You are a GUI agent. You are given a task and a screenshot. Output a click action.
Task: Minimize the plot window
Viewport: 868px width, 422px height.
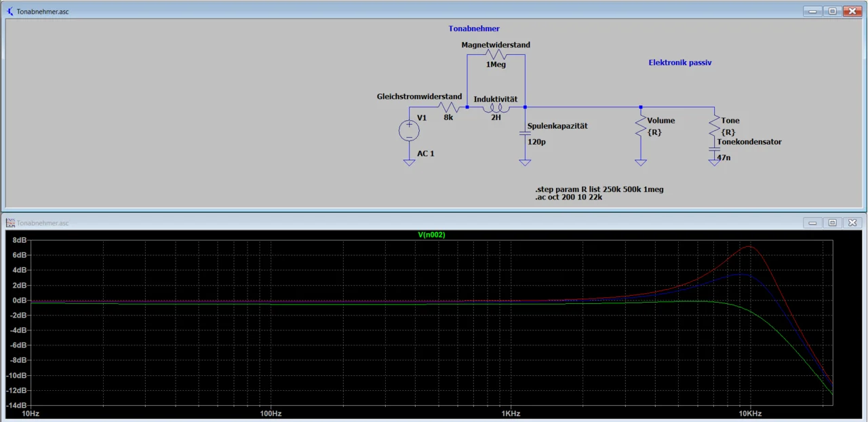pyautogui.click(x=812, y=223)
